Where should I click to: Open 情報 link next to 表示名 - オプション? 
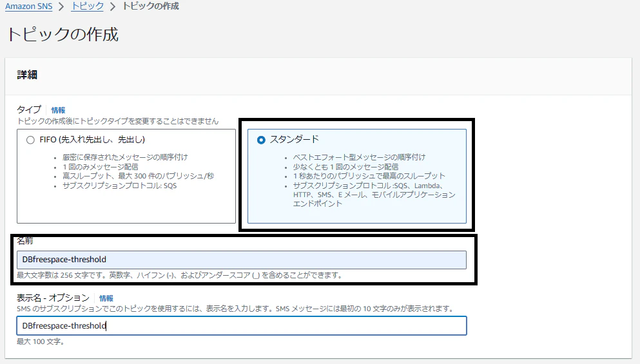pyautogui.click(x=106, y=298)
